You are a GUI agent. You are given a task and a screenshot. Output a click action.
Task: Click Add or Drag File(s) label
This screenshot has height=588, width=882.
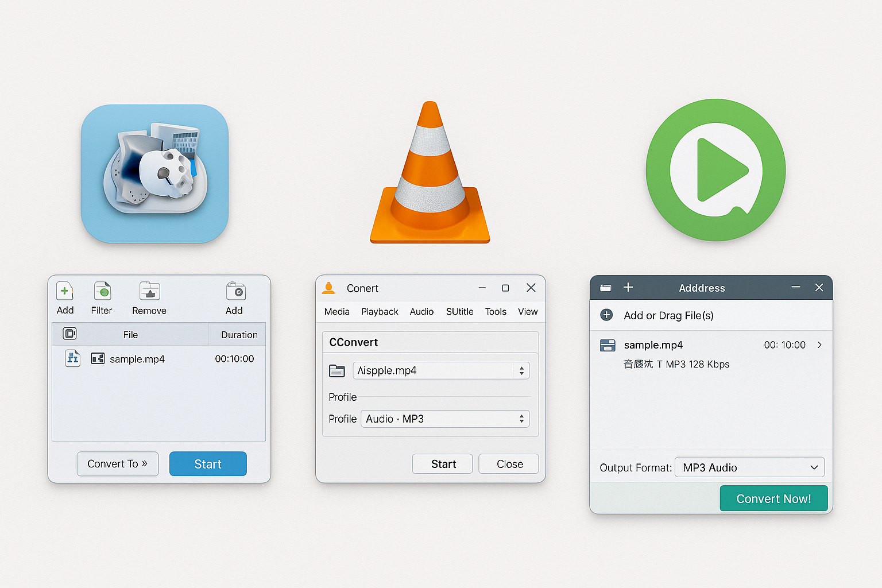(668, 315)
